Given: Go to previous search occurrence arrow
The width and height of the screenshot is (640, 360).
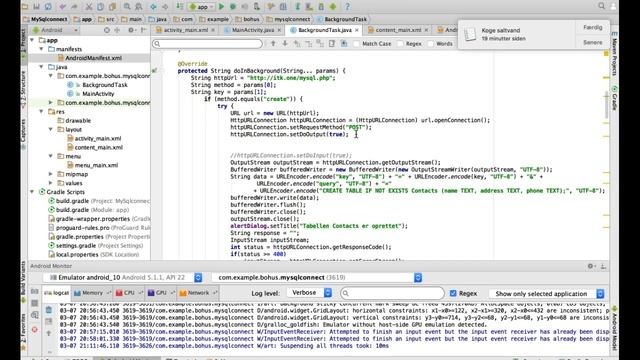Looking at the screenshot, I should click(x=273, y=43).
